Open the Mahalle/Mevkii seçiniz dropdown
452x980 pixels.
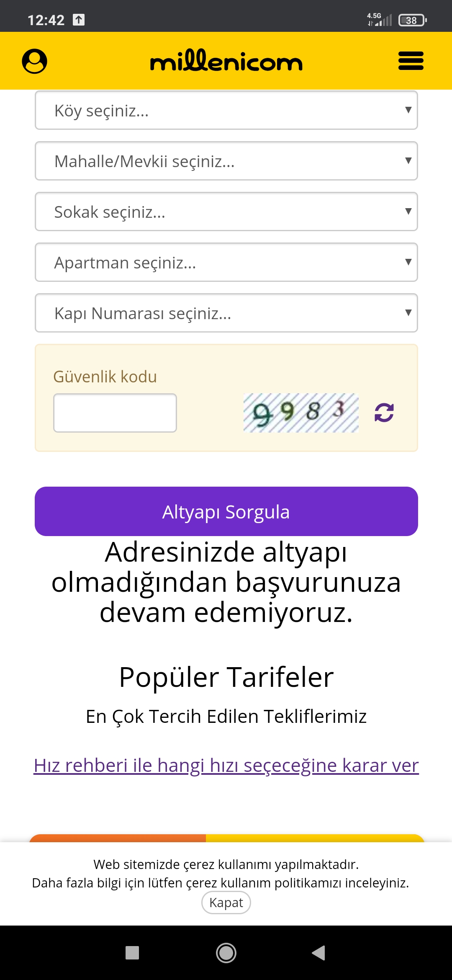click(x=226, y=161)
